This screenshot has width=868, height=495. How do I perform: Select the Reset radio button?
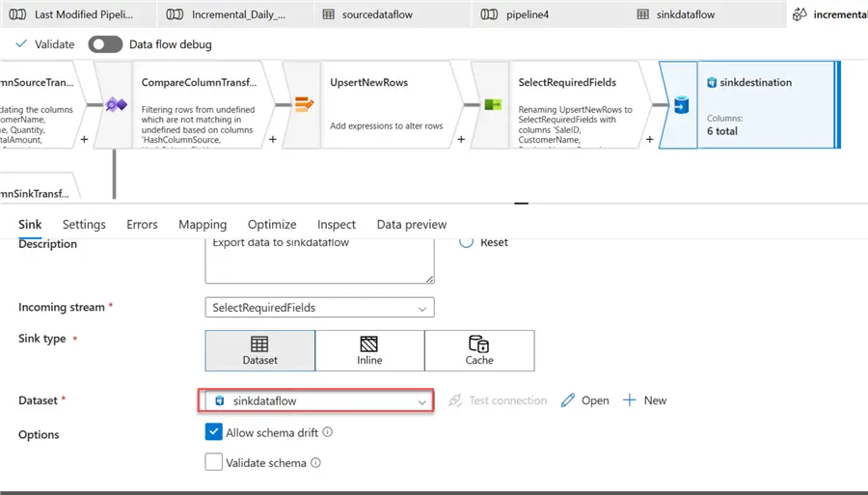coord(466,242)
